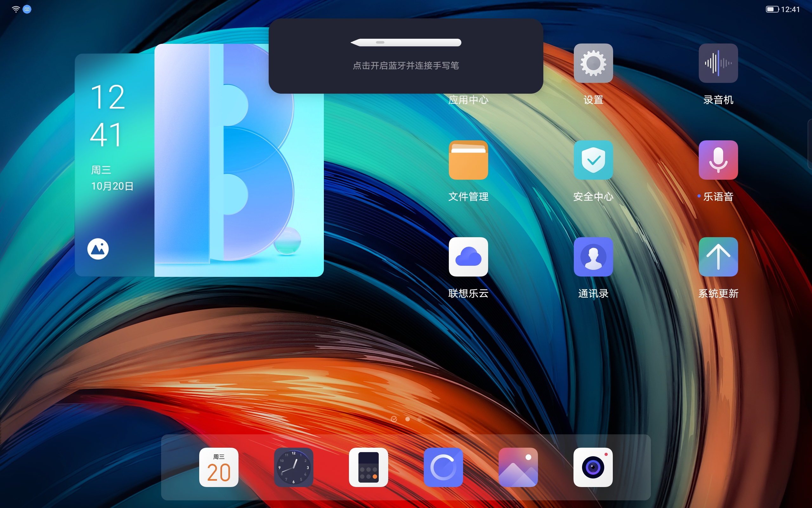This screenshot has width=812, height=508.
Task: Open the Gallery app in dock
Action: (518, 467)
